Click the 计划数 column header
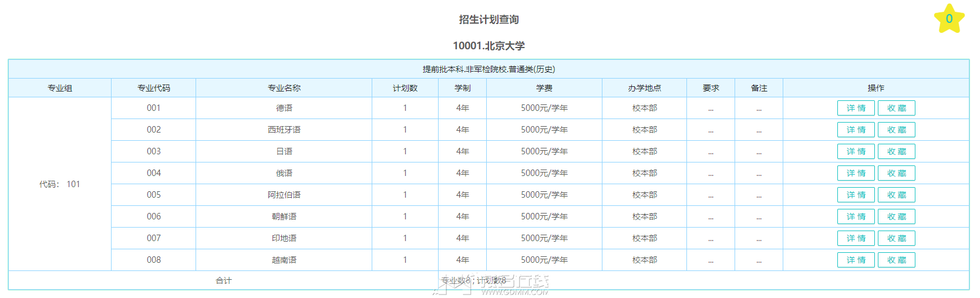Viewport: 980px width, 298px height. 405,88
